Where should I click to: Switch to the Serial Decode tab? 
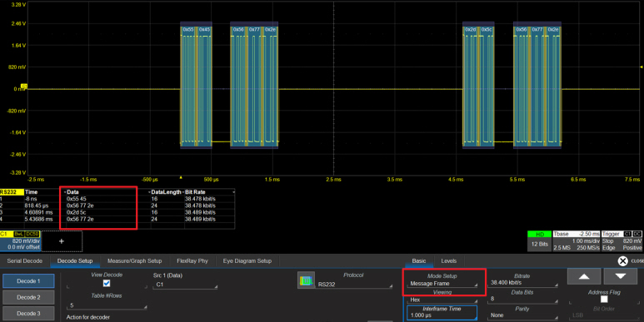pos(25,261)
